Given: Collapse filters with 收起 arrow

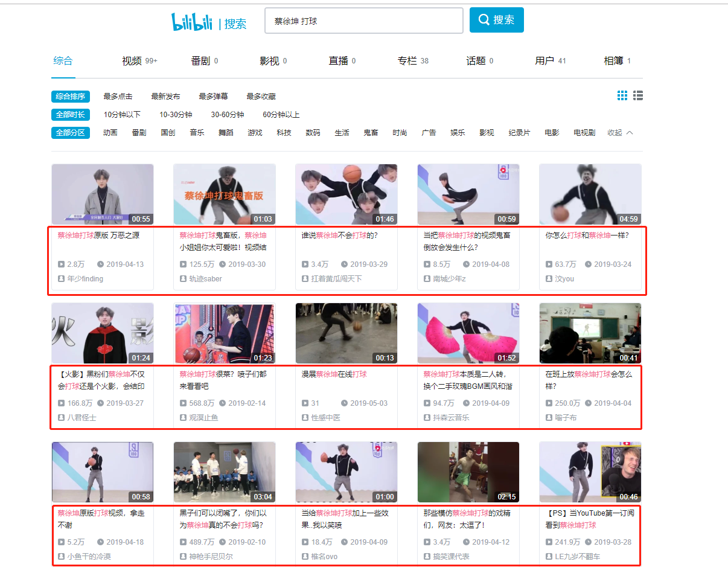Looking at the screenshot, I should coord(621,133).
